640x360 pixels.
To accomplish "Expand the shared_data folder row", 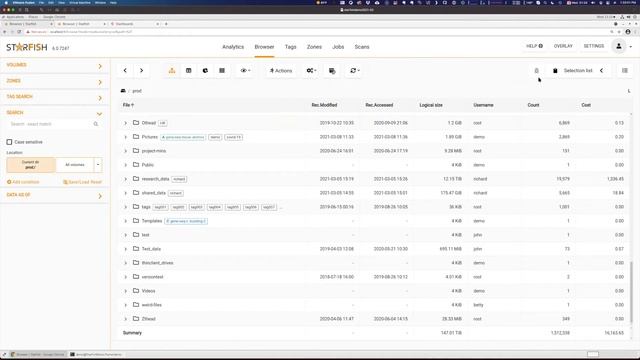I will coord(125,193).
